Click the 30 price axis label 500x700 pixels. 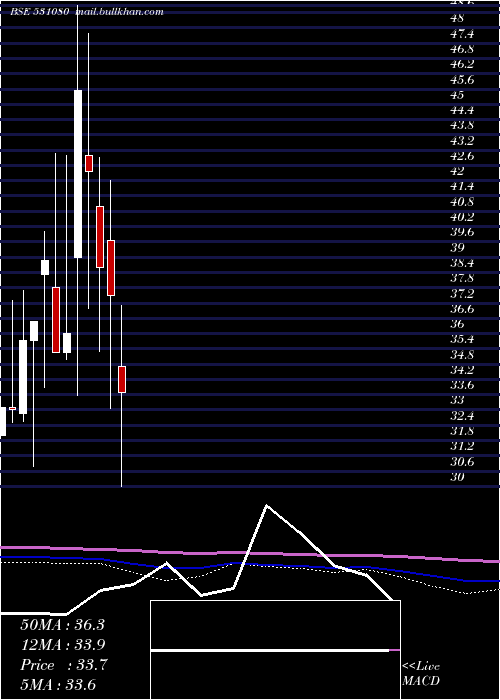coord(457,477)
